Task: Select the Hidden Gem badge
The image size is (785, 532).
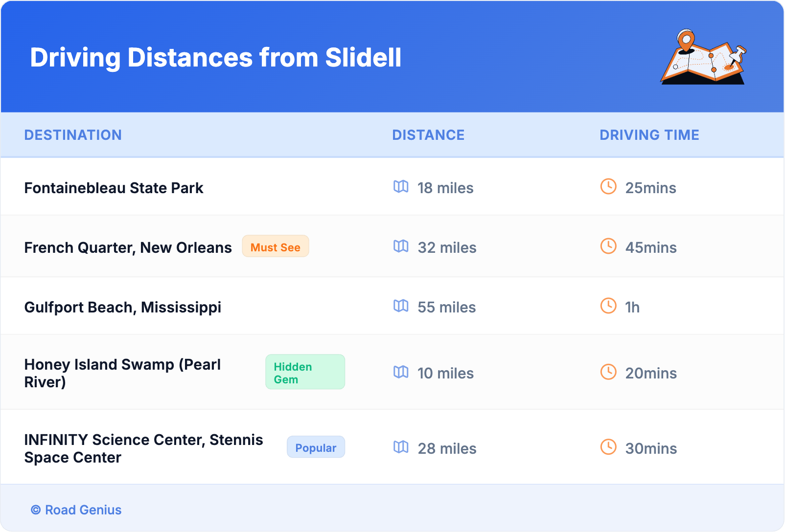Action: [305, 373]
